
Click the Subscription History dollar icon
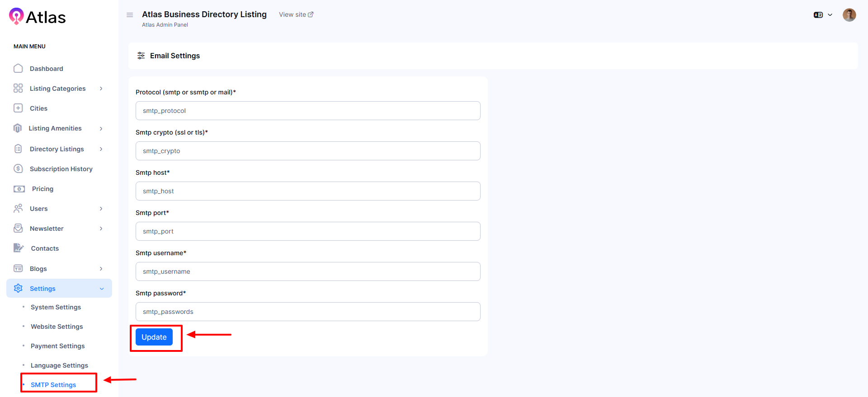(x=18, y=169)
